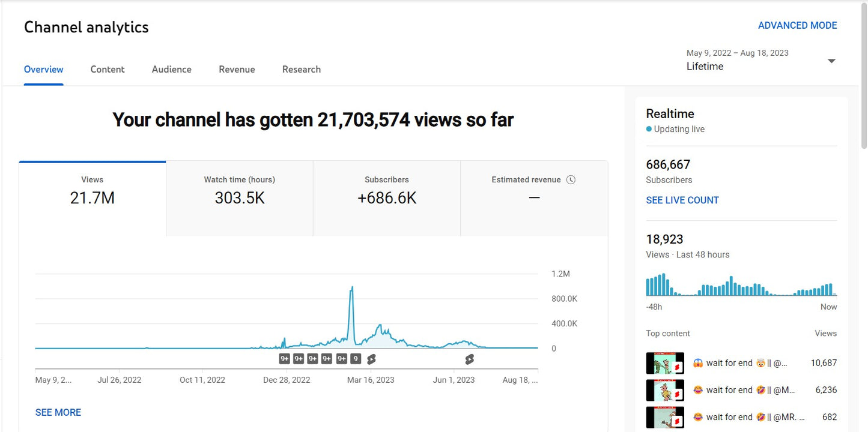Open the Audience tab
The height and width of the screenshot is (432, 868).
pos(171,69)
